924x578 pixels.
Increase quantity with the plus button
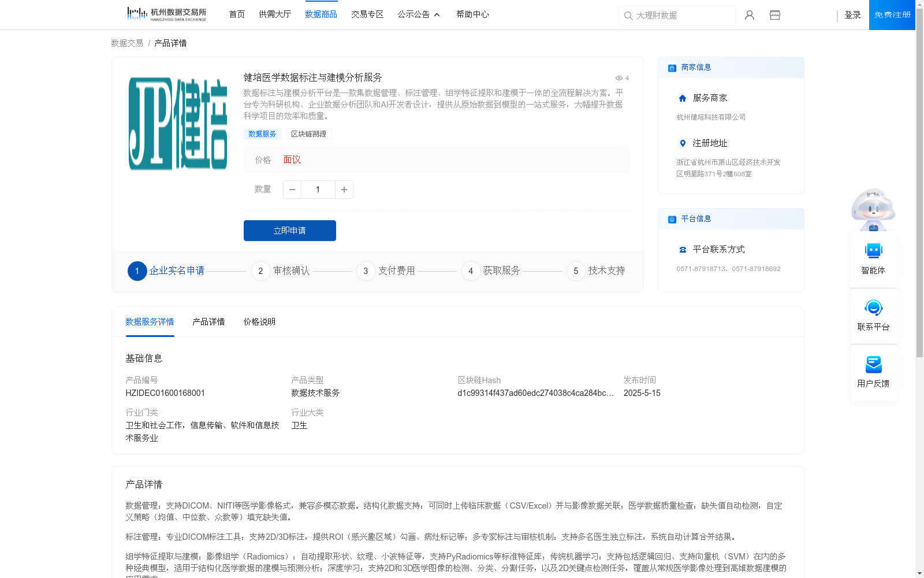click(x=344, y=190)
